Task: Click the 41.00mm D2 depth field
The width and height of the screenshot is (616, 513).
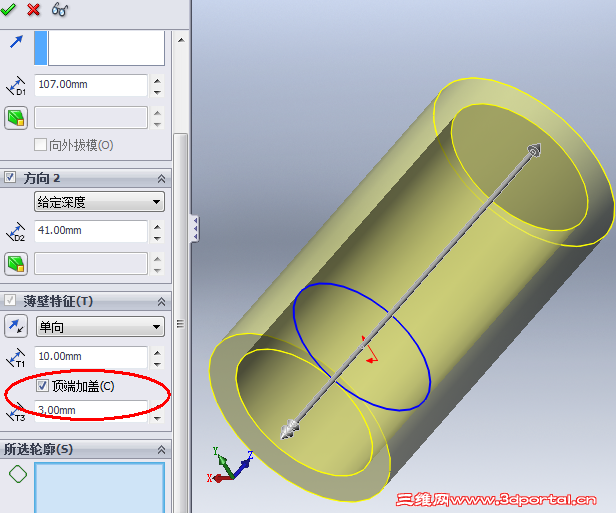Action: tap(91, 231)
